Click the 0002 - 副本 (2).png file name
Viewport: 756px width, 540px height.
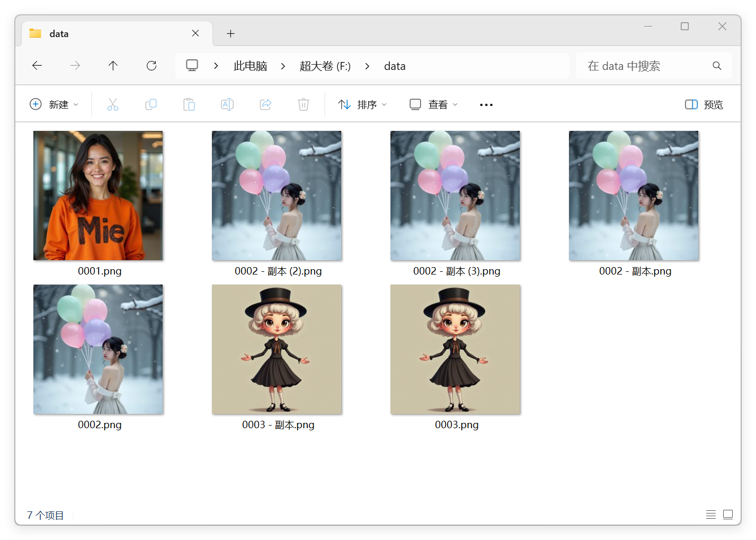[278, 271]
